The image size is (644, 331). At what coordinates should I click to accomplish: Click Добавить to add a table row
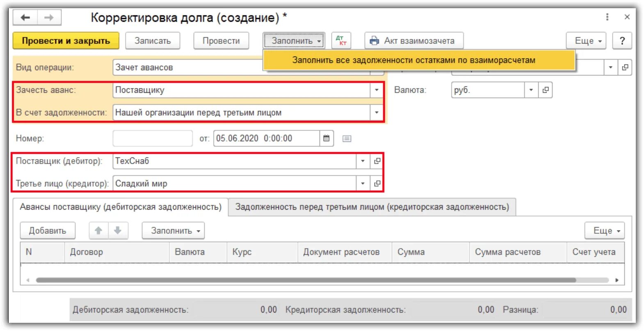point(48,231)
